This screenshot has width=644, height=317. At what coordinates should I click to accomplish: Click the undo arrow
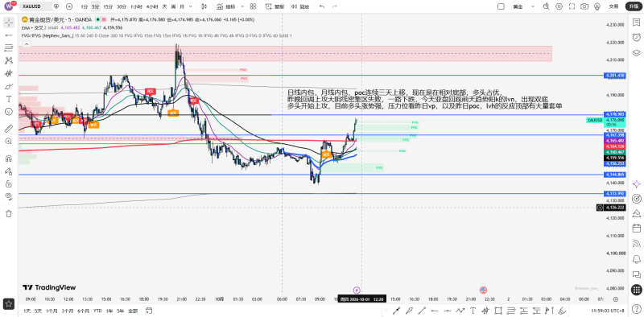[x=321, y=6]
